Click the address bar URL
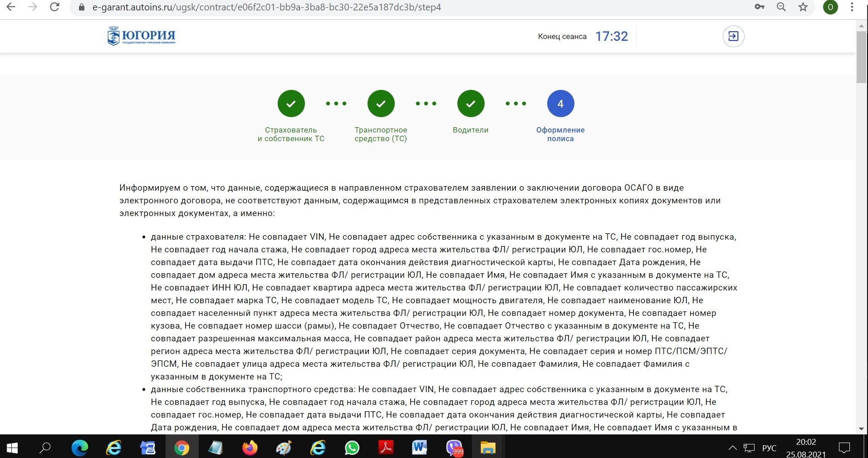Viewport: 868px width, 458px height. [267, 7]
